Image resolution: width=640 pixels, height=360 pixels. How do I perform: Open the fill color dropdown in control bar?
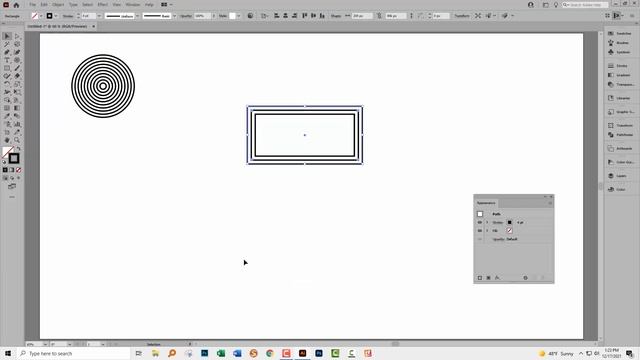[41, 16]
